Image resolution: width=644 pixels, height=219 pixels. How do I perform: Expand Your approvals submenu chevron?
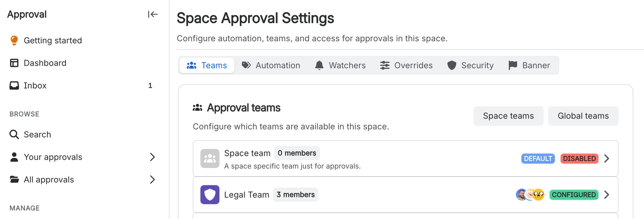tap(152, 157)
